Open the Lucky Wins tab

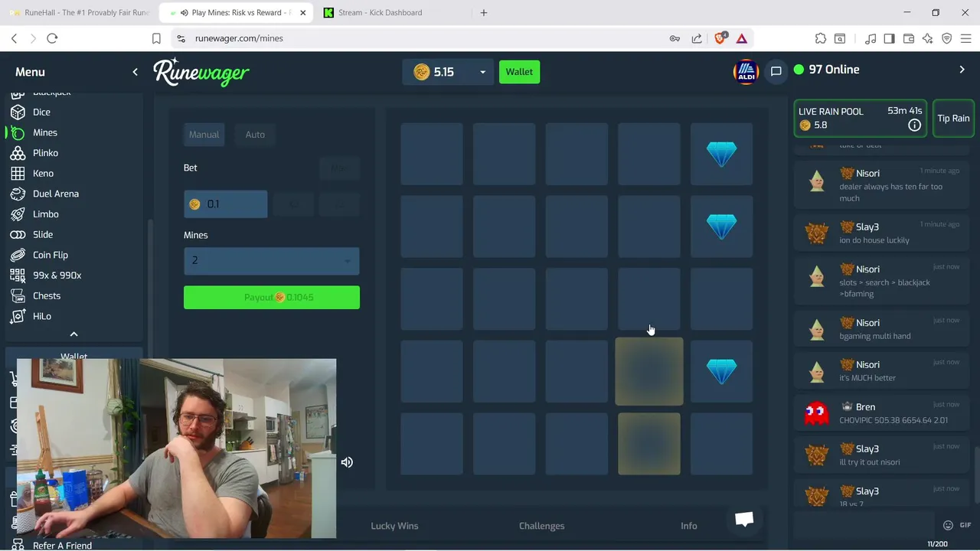394,526
